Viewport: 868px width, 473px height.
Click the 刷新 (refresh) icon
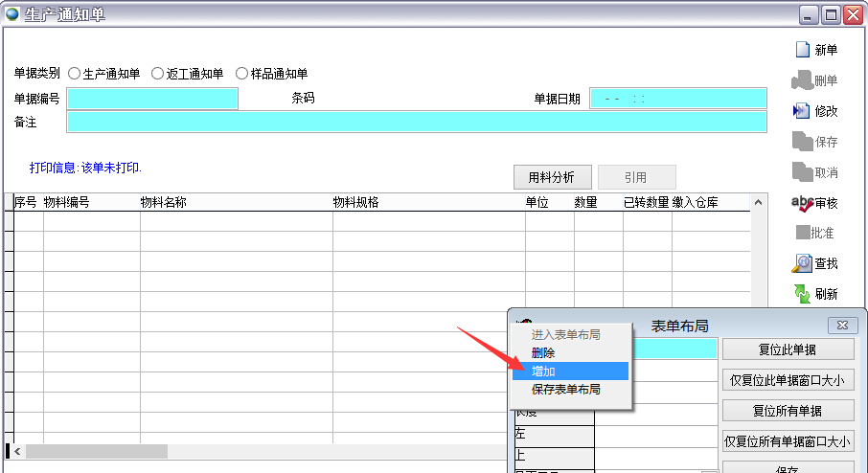click(x=802, y=294)
